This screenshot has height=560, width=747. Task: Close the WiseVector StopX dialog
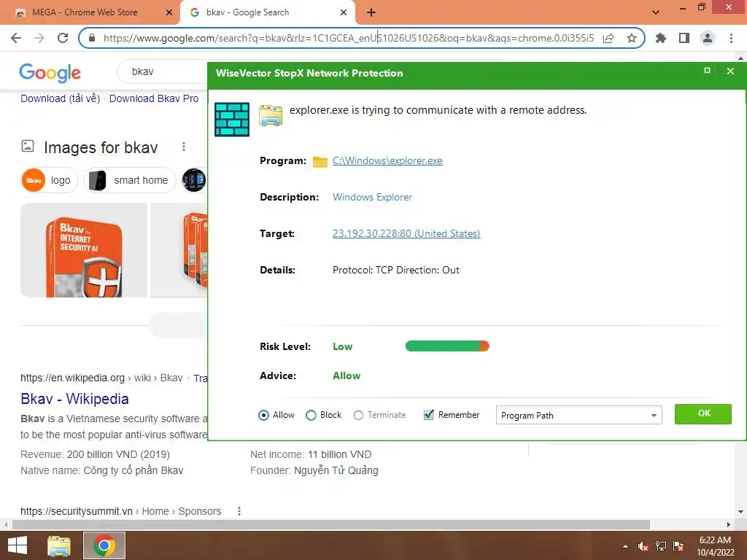point(730,71)
